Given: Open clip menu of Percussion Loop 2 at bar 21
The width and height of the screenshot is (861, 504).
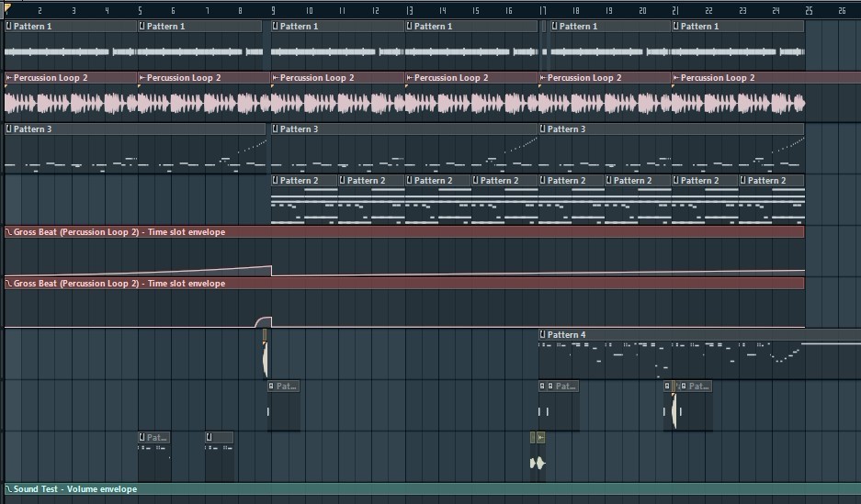Looking at the screenshot, I should pos(676,78).
